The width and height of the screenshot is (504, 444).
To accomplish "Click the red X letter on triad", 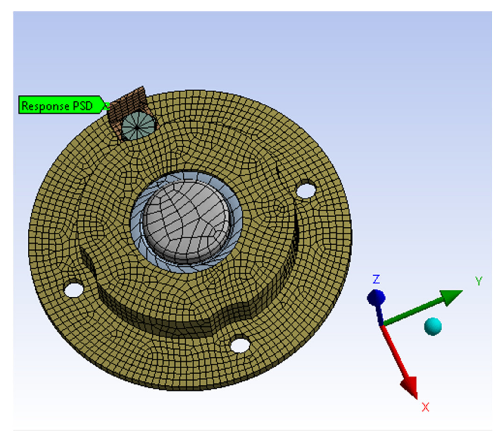I will (x=425, y=407).
